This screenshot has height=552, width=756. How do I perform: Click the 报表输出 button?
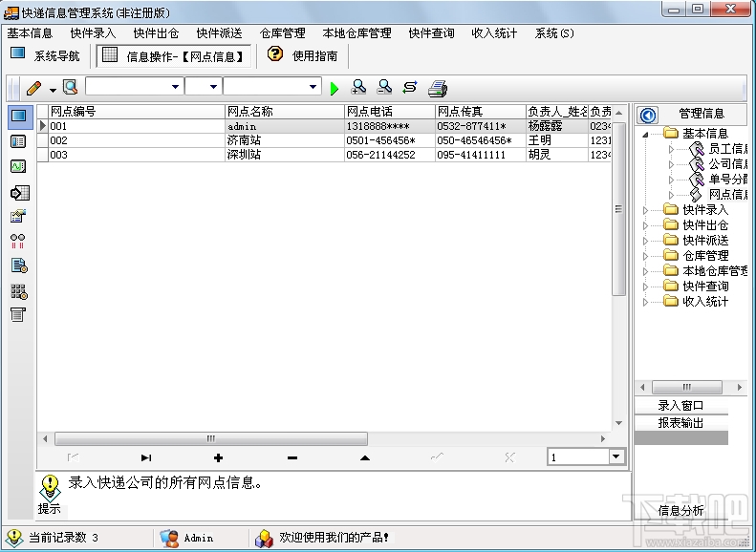[680, 422]
